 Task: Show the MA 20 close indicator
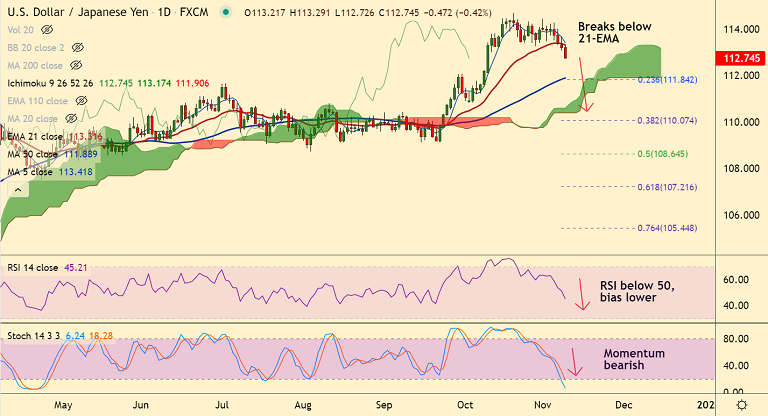pos(72,119)
